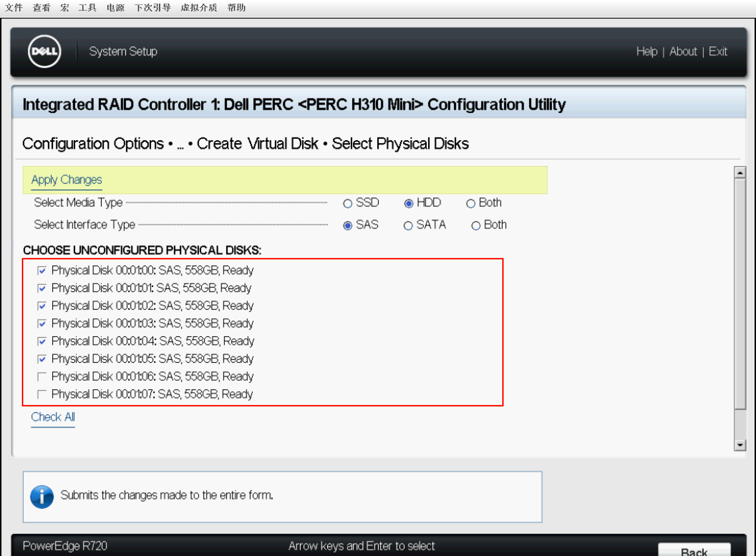Click 'Physical Disk 00:01:06: SAS, 558GB, Ready' text
Image resolution: width=756 pixels, height=556 pixels.
coord(152,377)
